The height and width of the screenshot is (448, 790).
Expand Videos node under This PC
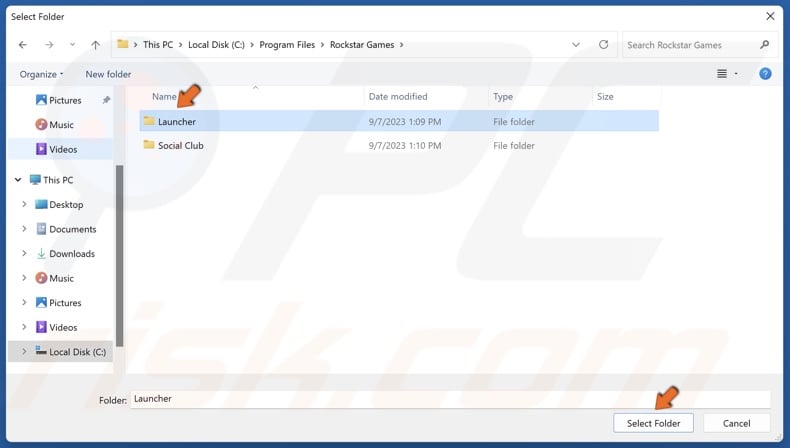(24, 327)
